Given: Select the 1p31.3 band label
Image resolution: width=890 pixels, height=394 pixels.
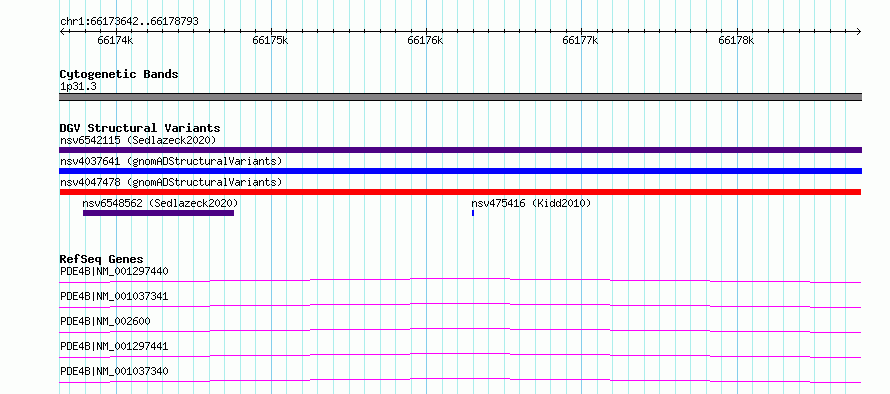Looking at the screenshot, I should 78,86.
